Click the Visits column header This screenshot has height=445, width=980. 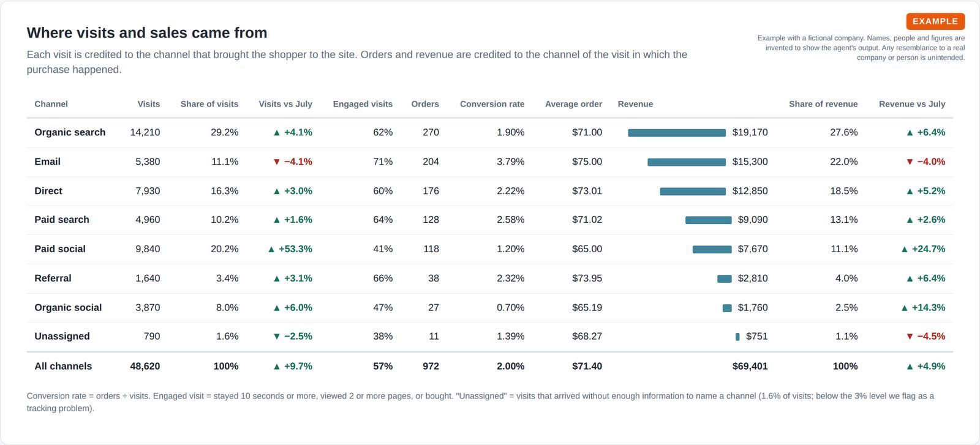[148, 104]
